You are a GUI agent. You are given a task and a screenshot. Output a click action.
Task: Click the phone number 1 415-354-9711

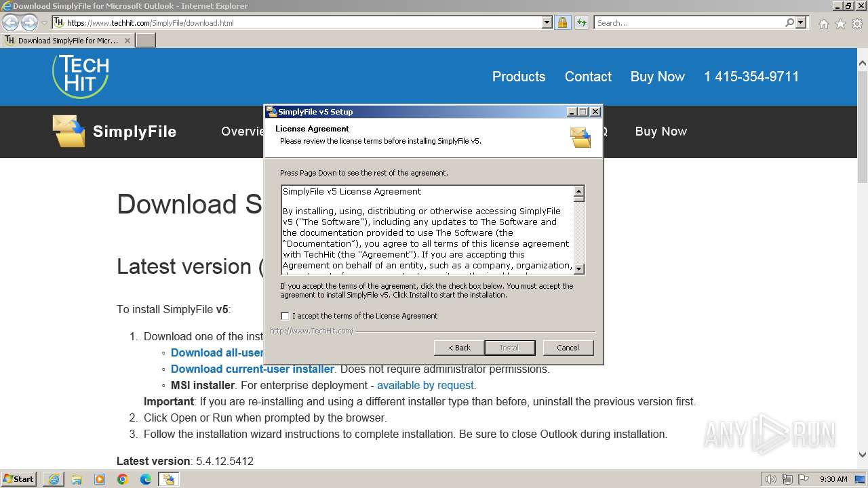coord(751,77)
